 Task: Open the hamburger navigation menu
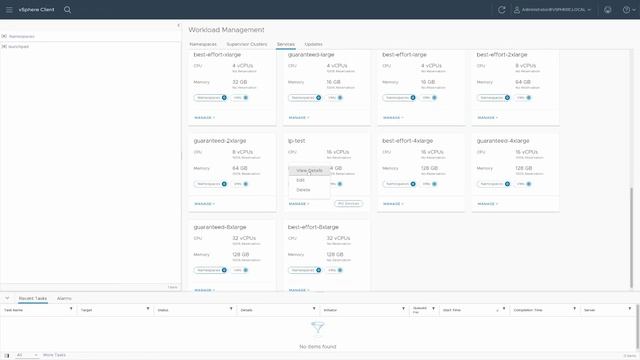pos(9,10)
